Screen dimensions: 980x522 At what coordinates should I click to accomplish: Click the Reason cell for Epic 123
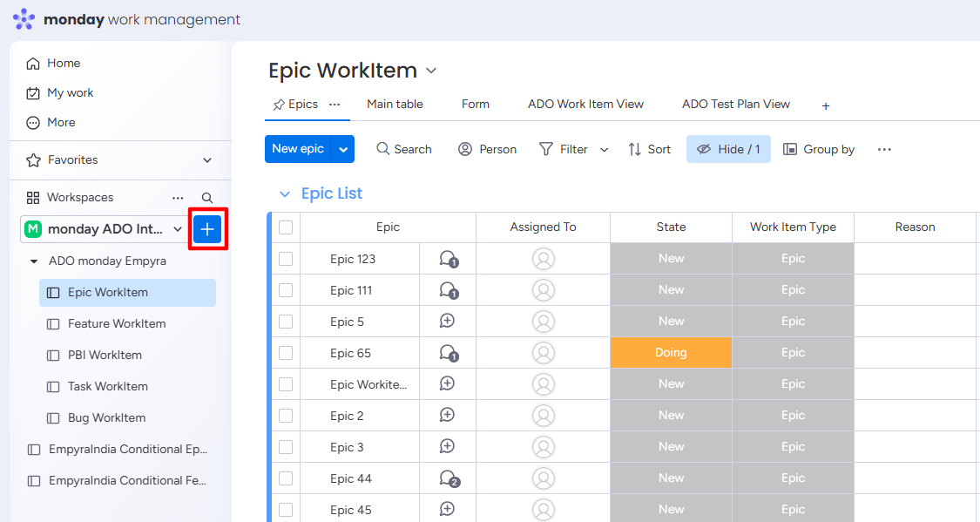(x=915, y=259)
